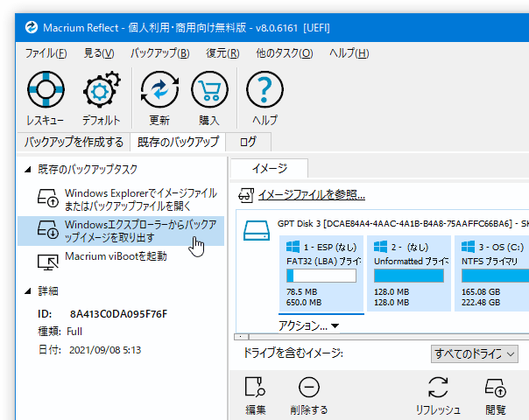This screenshot has height=420, width=529.
Task: Click the Macrium viBootを起動 link
Action: click(x=116, y=256)
